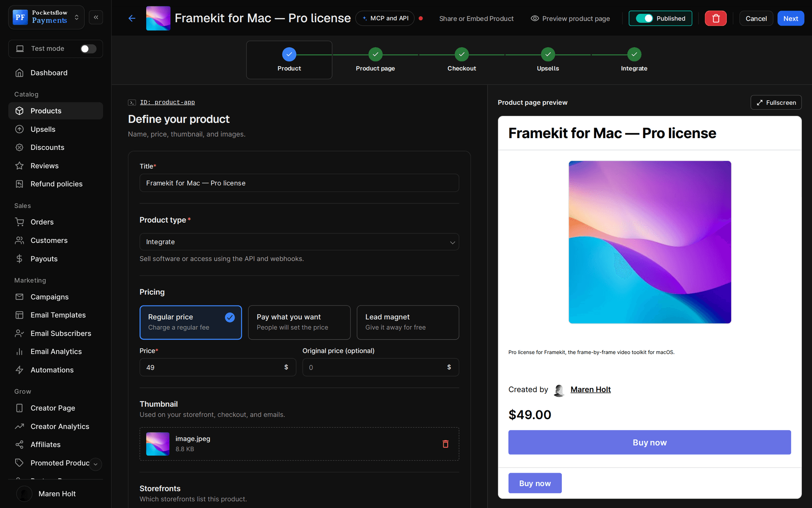This screenshot has height=508, width=812.
Task: Click the Next button
Action: click(x=791, y=18)
